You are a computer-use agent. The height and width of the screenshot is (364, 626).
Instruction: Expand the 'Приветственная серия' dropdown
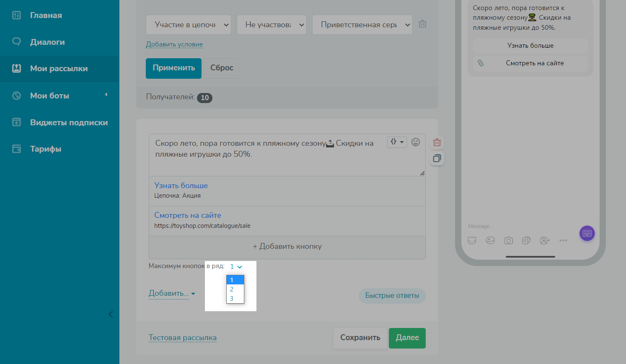[362, 25]
